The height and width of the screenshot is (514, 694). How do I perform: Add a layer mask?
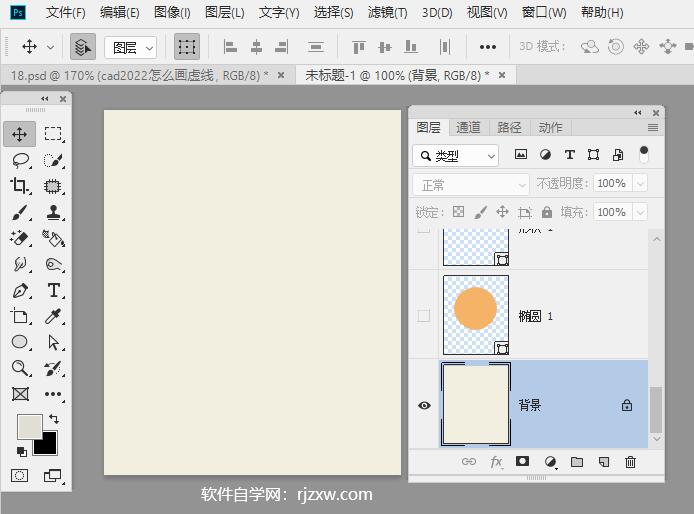(522, 461)
